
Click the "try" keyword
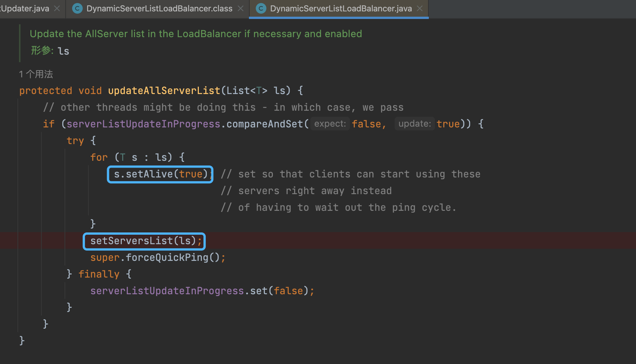tap(75, 141)
